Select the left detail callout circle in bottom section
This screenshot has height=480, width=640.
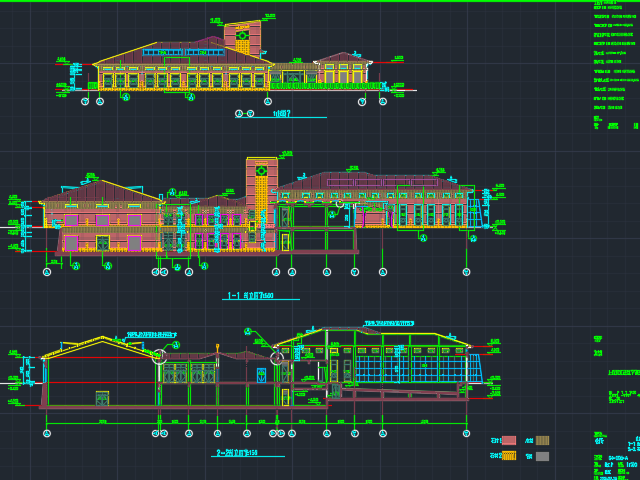pos(159,354)
